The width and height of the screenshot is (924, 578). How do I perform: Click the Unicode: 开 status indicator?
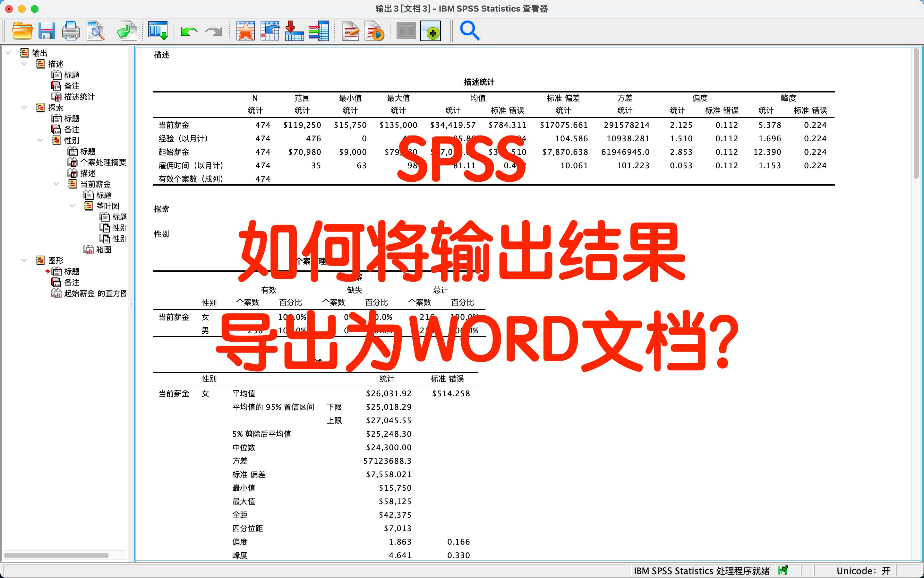coord(863,571)
